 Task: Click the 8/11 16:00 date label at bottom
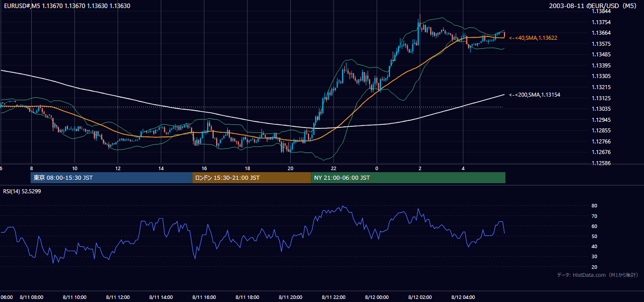point(204,297)
